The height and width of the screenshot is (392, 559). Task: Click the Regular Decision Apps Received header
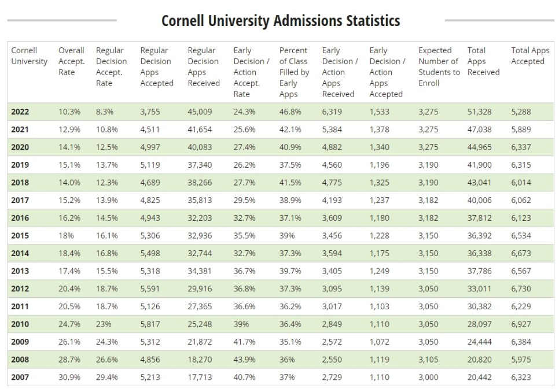click(x=203, y=66)
